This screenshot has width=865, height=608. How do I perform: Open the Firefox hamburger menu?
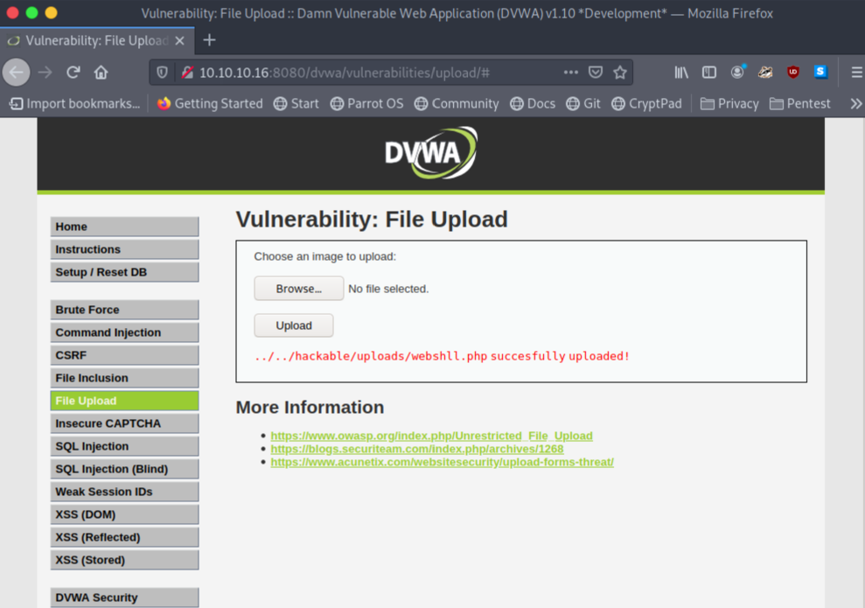click(x=856, y=72)
